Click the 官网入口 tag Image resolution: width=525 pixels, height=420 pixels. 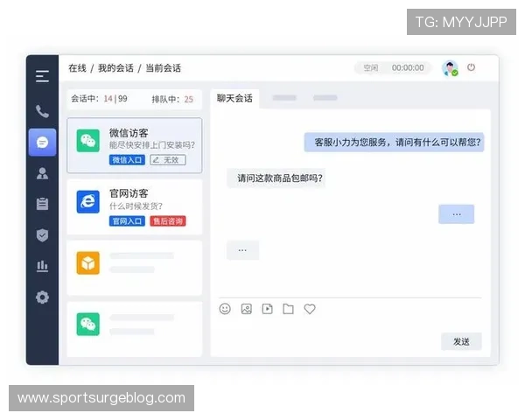pos(127,221)
